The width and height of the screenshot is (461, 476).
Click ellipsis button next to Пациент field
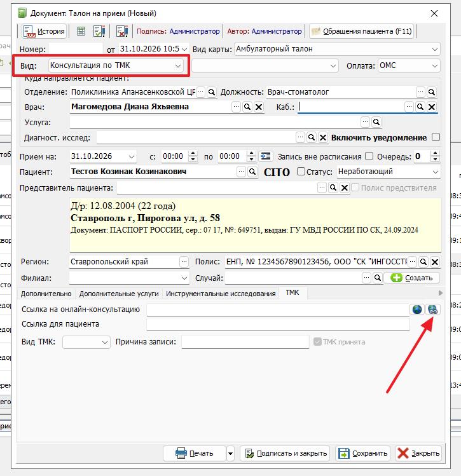pos(241,172)
